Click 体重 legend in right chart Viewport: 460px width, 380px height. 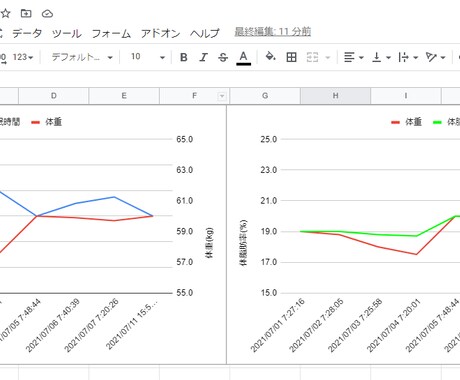406,122
